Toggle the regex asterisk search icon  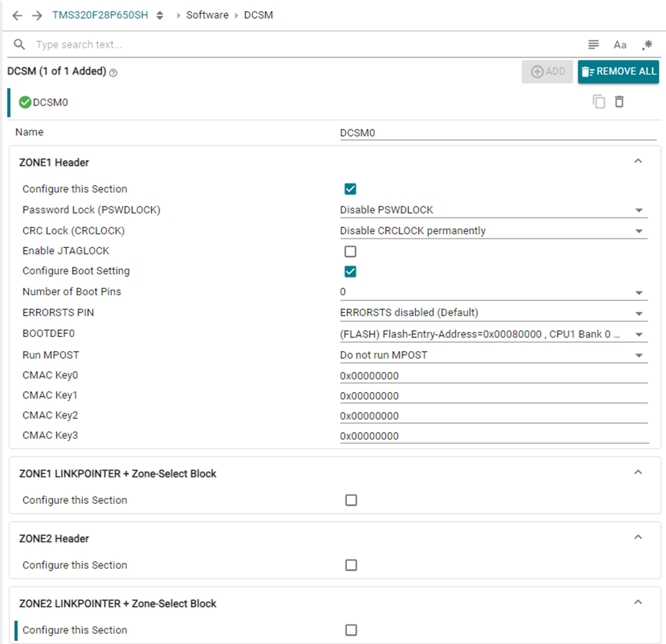(x=647, y=44)
